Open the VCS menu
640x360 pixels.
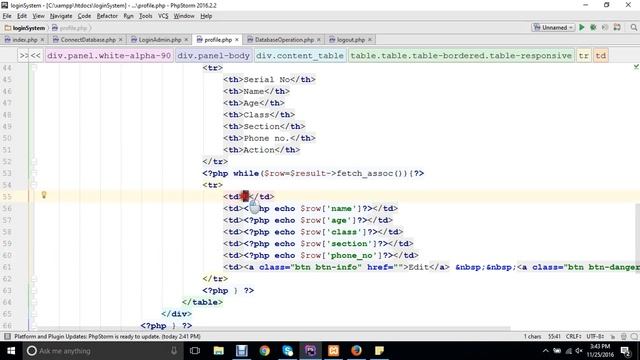(x=163, y=16)
